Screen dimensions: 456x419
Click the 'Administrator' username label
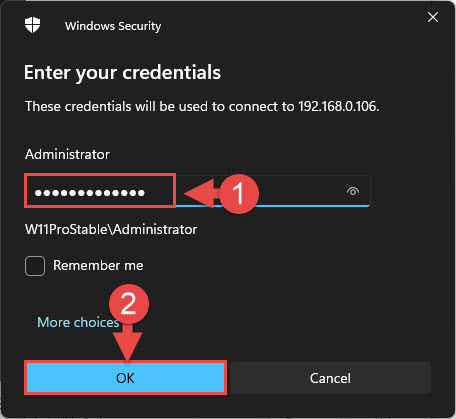coord(67,154)
